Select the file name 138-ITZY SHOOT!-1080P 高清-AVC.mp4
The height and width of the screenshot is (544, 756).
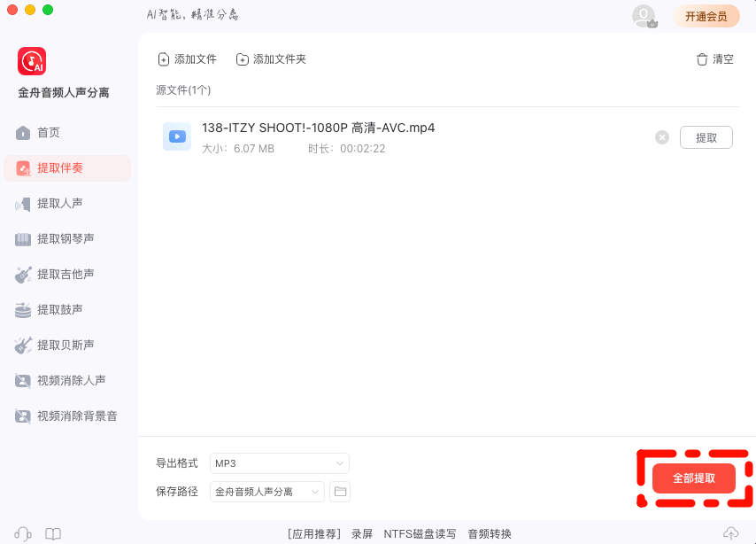[318, 128]
